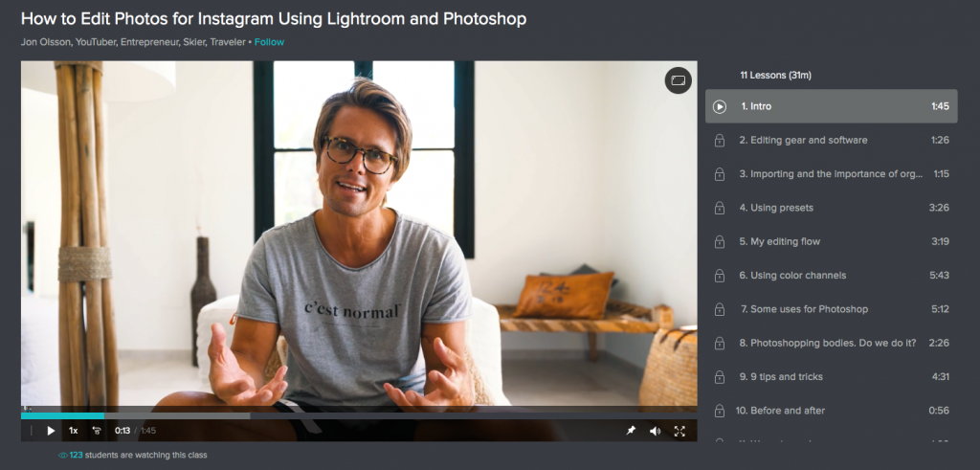
Task: Follow Jon Olsson
Action: [269, 42]
